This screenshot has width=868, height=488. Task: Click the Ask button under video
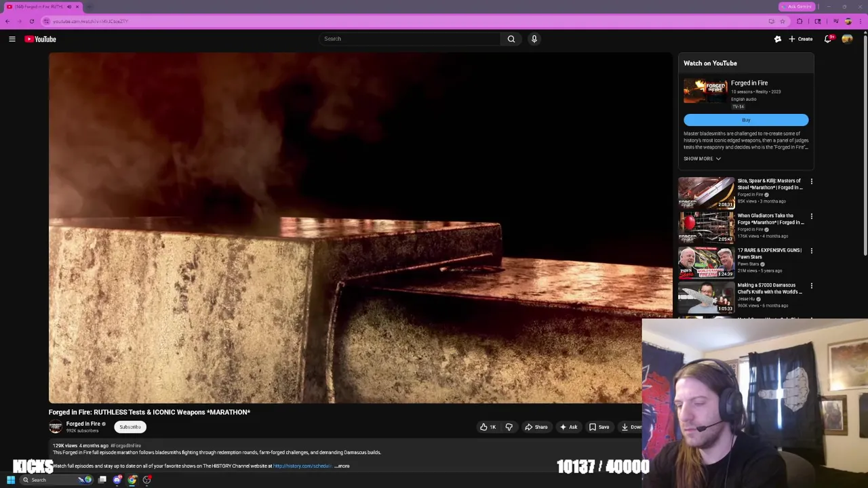[568, 427]
